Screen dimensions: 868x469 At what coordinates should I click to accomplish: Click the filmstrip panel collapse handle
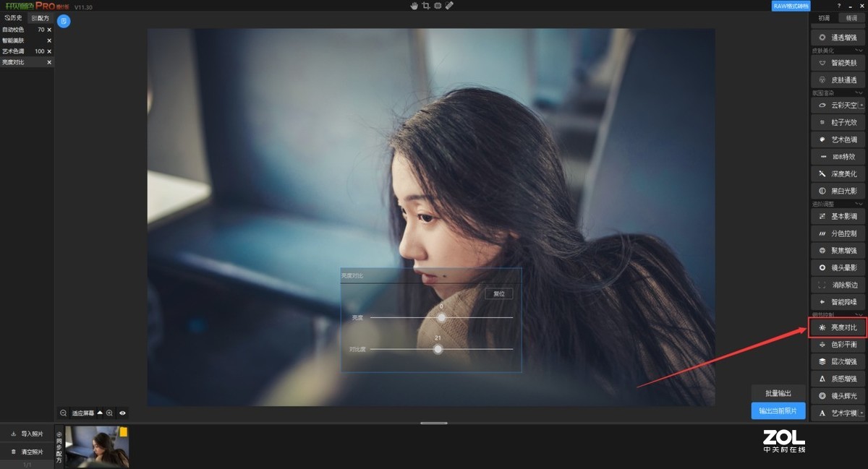pos(434,423)
